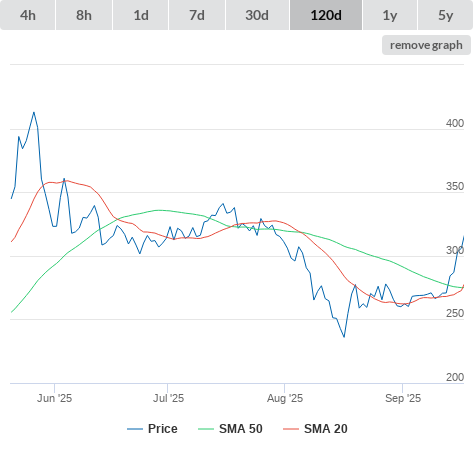Select the 4h time range tab

click(28, 15)
